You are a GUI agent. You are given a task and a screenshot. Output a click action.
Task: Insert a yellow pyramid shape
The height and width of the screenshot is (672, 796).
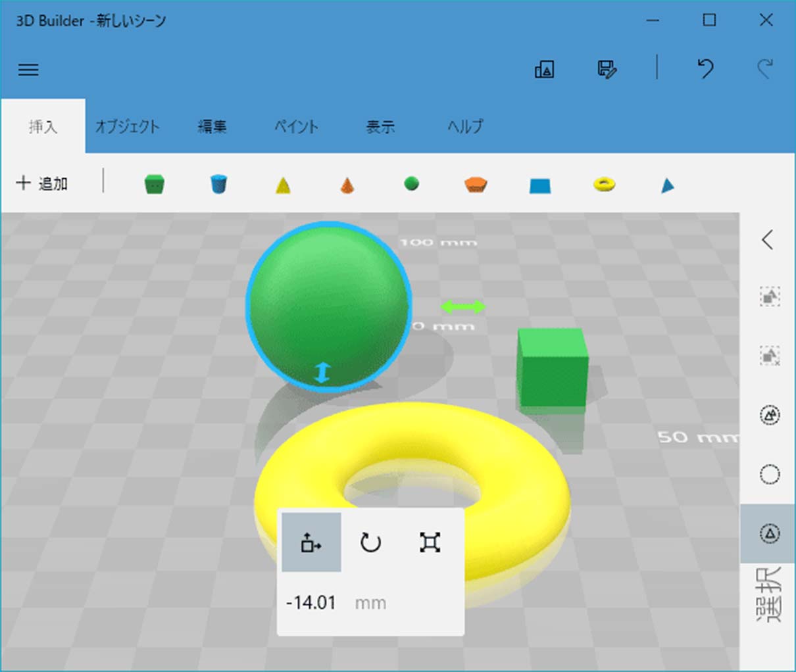click(283, 185)
